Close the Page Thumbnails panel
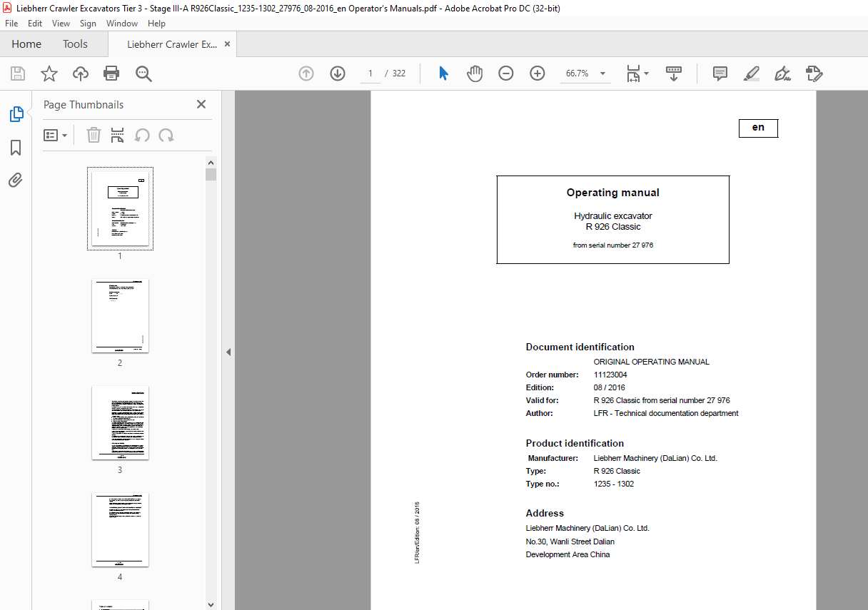The width and height of the screenshot is (868, 610). click(x=201, y=104)
